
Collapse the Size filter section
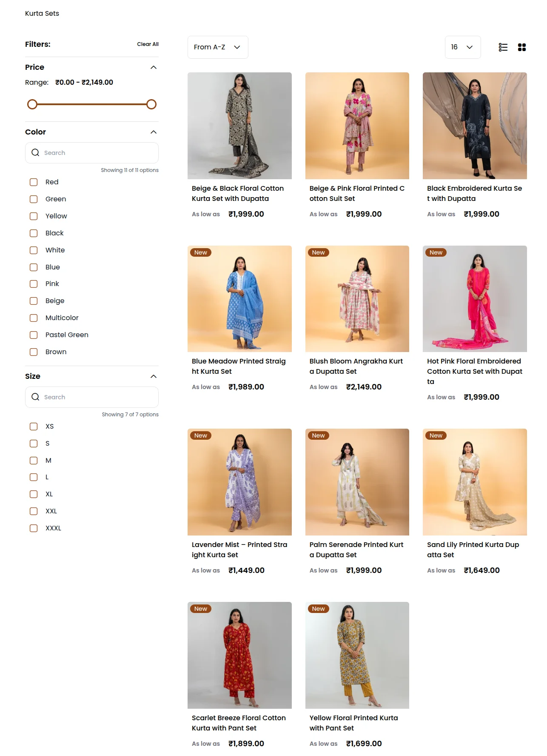[154, 376]
